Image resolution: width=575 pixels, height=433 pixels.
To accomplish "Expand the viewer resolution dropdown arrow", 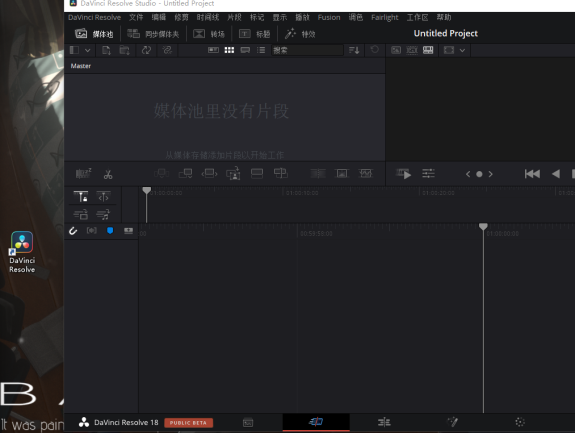I will click(x=462, y=50).
